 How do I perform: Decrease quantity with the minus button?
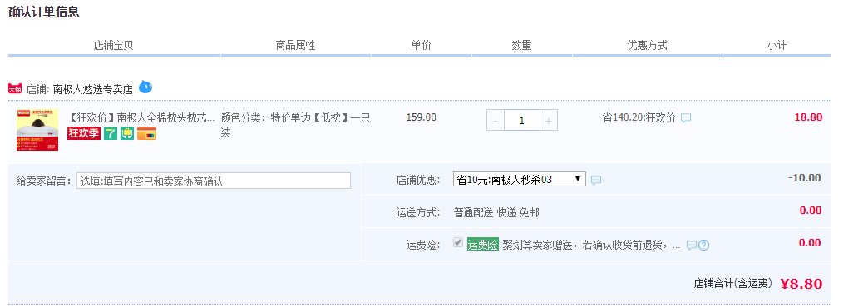(x=495, y=120)
